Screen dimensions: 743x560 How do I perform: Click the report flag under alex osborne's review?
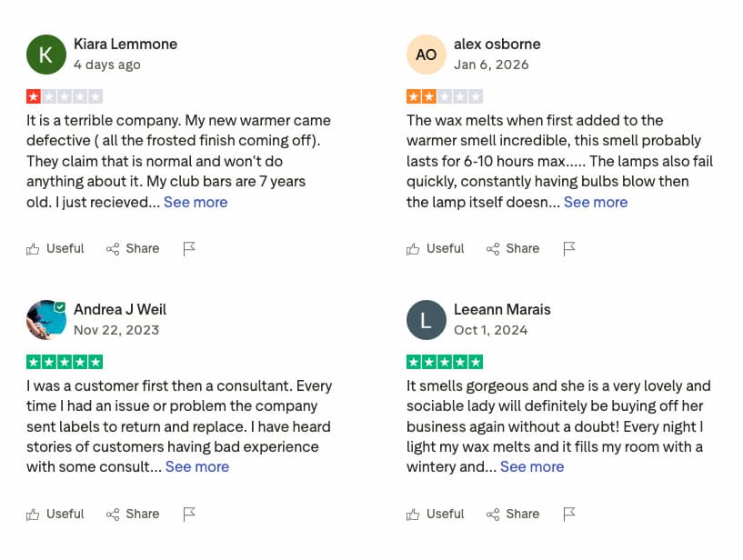tap(569, 248)
